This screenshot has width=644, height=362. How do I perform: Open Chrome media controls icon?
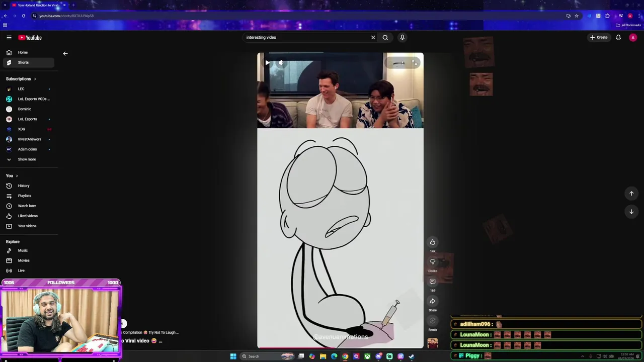(621, 16)
